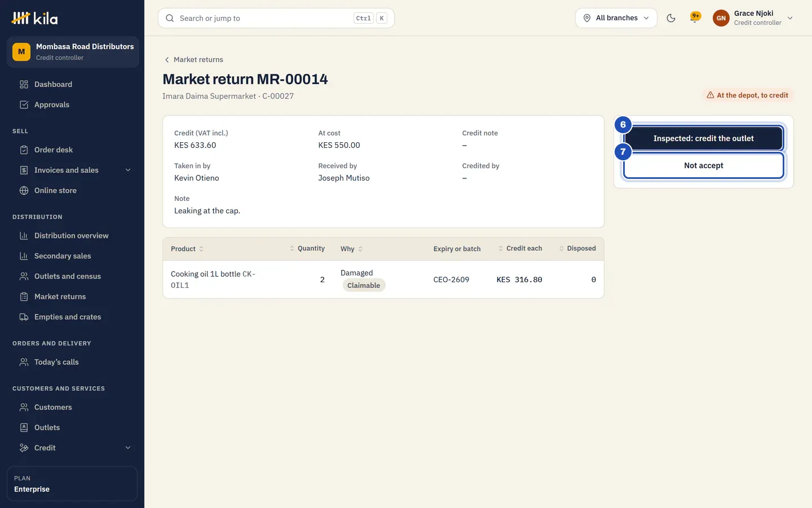Click the Credit sidebar icon

[x=24, y=448]
